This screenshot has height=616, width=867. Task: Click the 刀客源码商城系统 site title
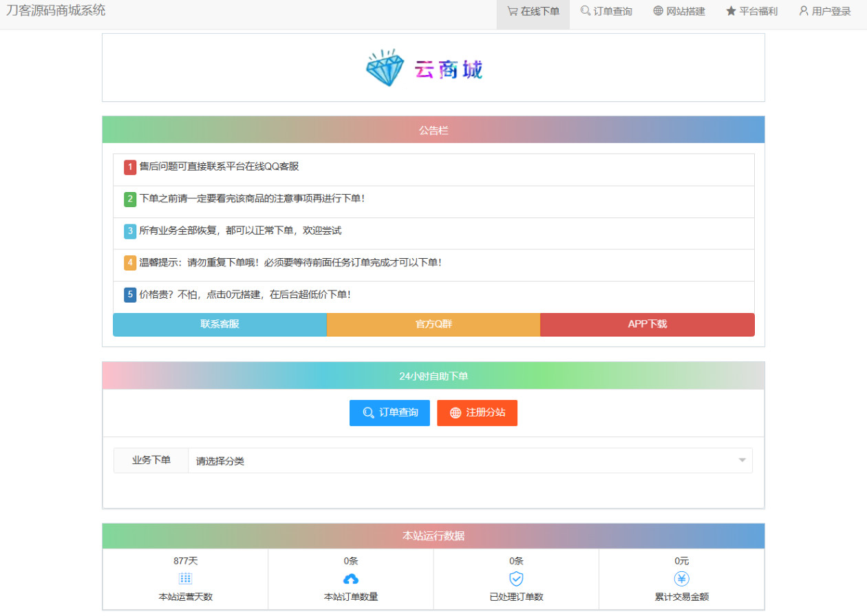point(56,11)
